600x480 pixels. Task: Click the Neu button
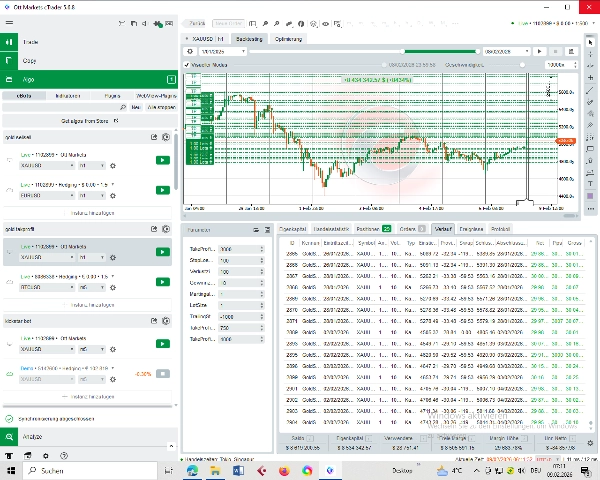136,107
